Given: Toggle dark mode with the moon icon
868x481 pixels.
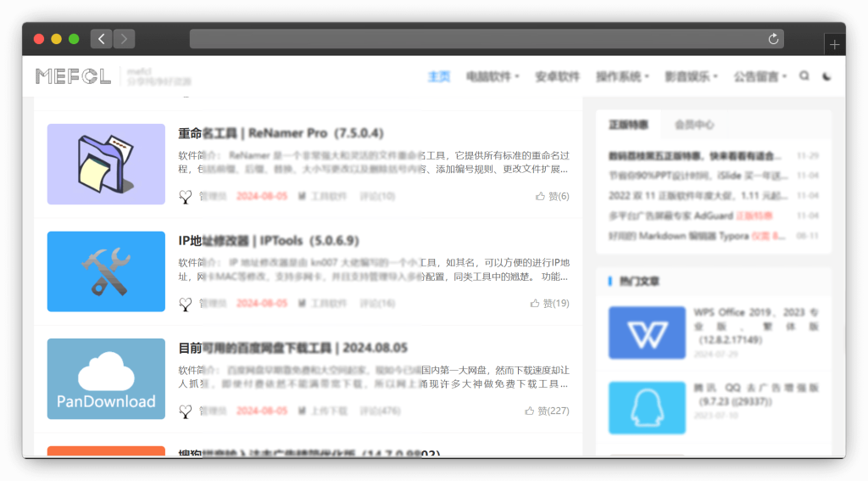Looking at the screenshot, I should 826,76.
